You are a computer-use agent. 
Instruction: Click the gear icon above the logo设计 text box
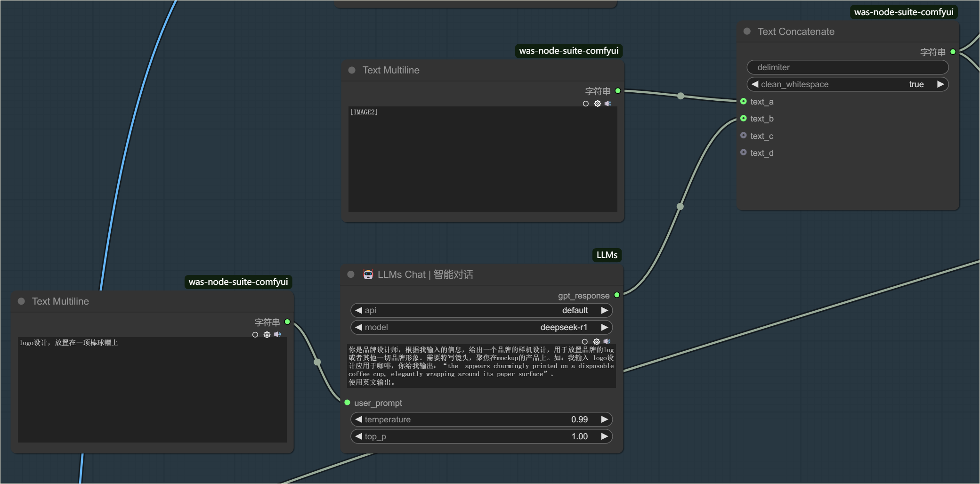[x=267, y=335]
